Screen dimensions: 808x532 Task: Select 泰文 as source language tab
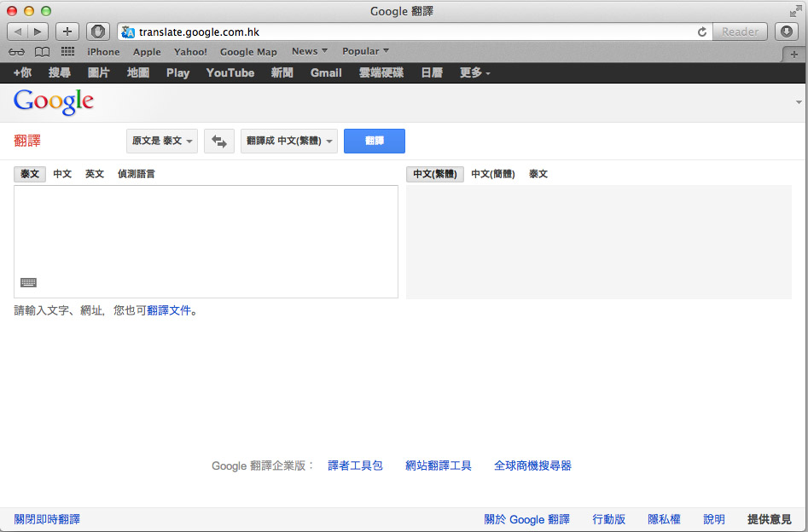click(29, 174)
